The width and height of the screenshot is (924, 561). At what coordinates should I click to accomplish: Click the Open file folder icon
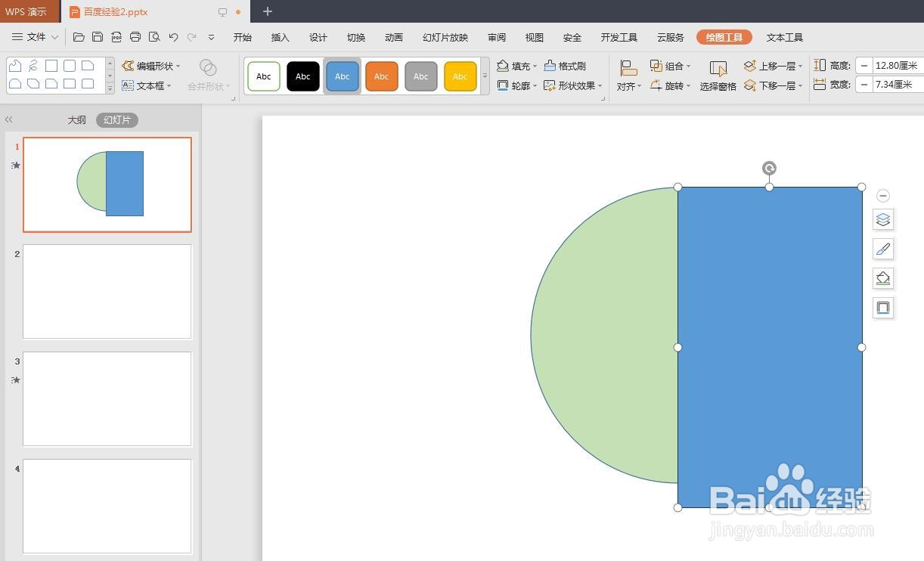click(79, 37)
